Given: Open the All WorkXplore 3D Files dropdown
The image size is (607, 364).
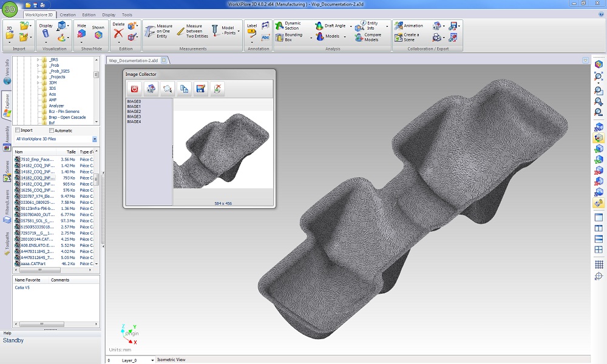Looking at the screenshot, I should 95,139.
